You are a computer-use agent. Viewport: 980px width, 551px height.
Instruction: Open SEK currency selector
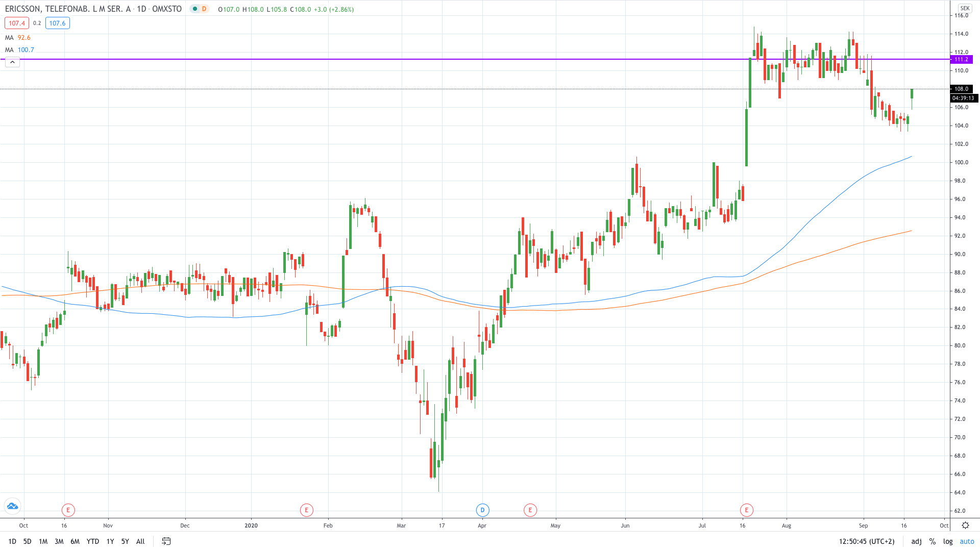pos(965,8)
